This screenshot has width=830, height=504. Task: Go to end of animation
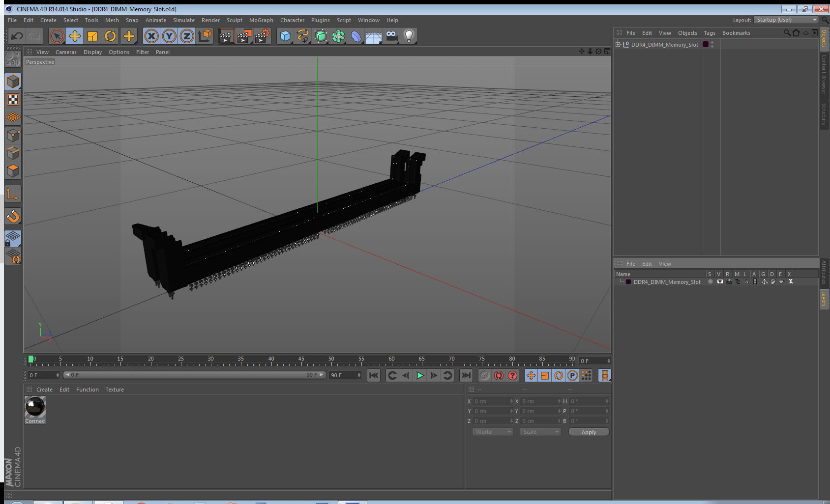pyautogui.click(x=466, y=375)
